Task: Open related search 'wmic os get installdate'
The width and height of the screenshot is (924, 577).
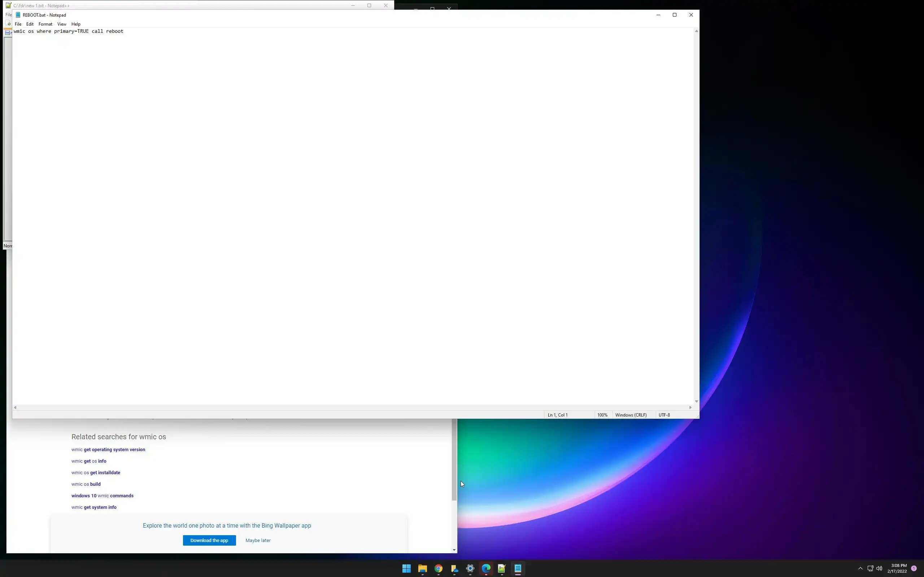Action: point(95,472)
